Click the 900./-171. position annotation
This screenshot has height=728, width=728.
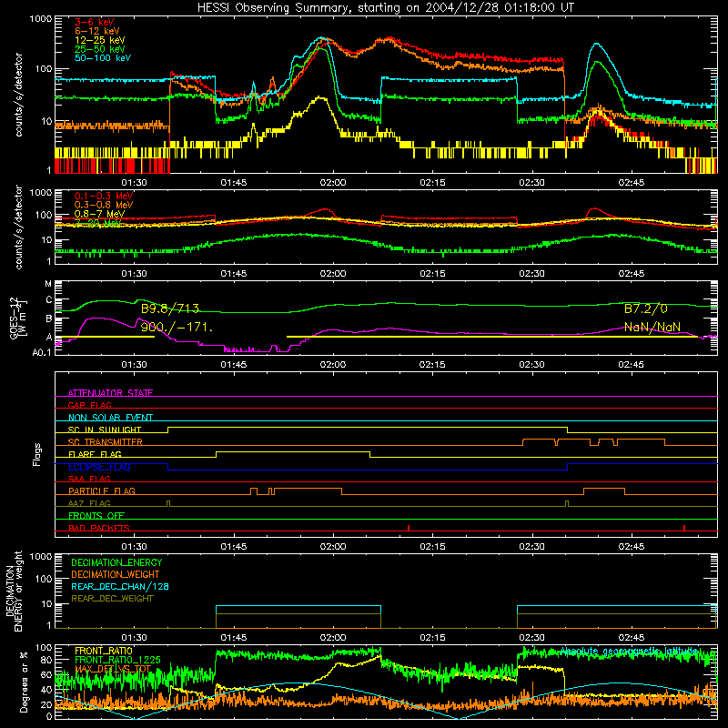[x=177, y=328]
